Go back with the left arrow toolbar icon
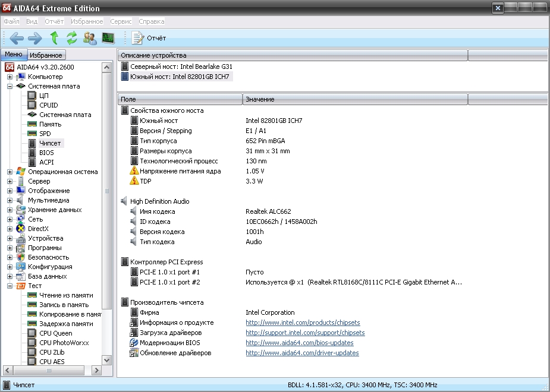 (17, 38)
